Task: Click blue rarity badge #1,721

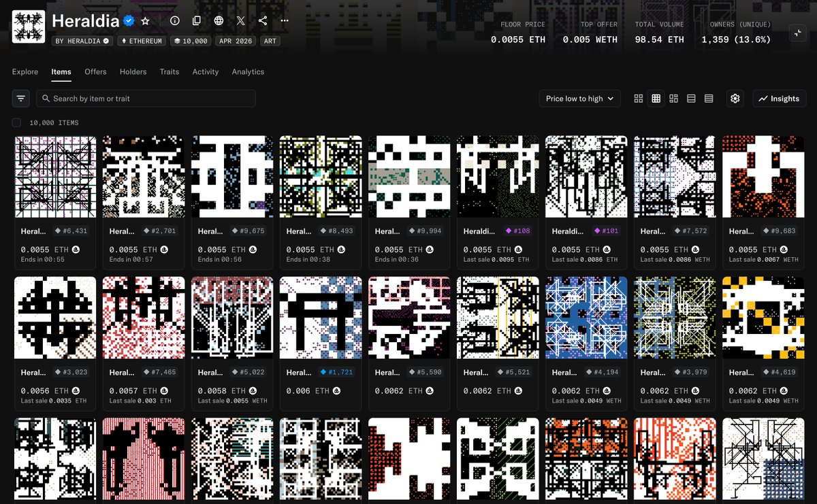Action: (338, 373)
